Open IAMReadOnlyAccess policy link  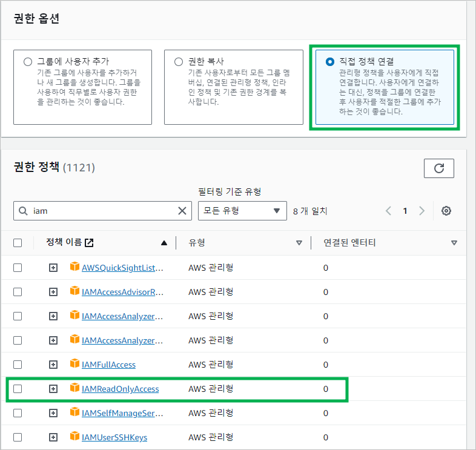pyautogui.click(x=121, y=389)
